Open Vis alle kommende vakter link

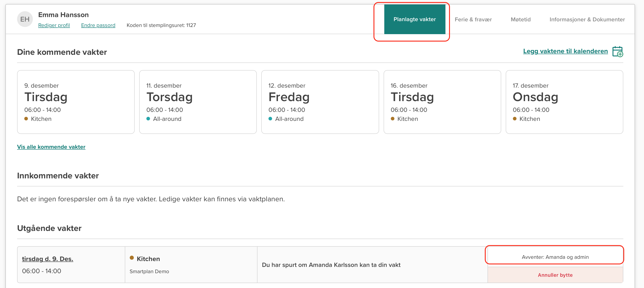pos(51,147)
